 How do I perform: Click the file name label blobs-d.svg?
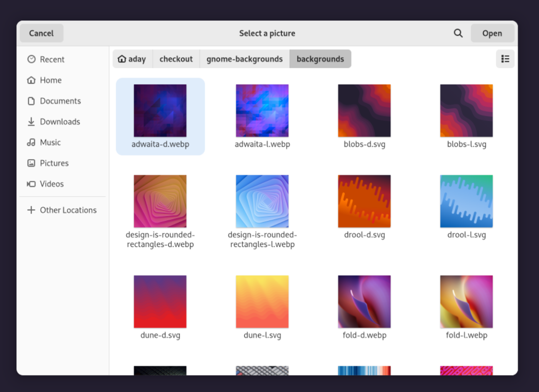coord(364,144)
